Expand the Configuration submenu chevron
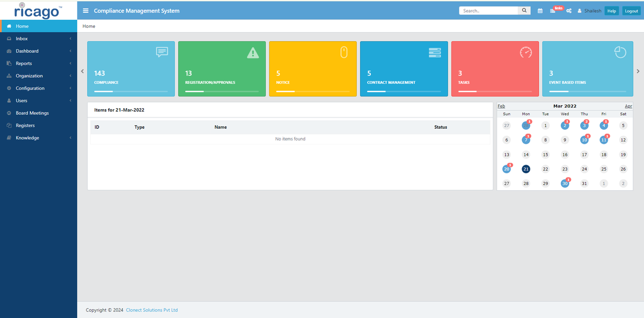This screenshot has width=644, height=318. pos(71,88)
